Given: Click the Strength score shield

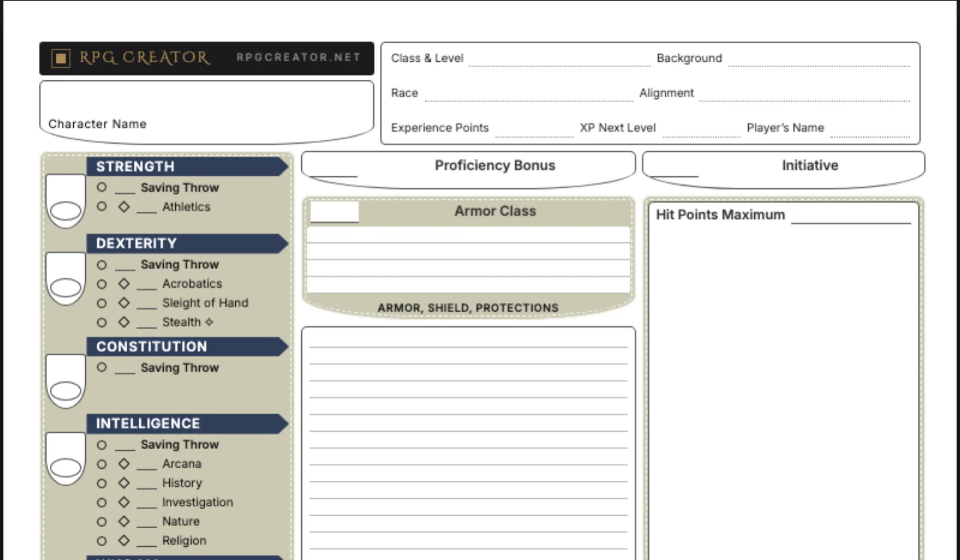Looking at the screenshot, I should [x=65, y=200].
